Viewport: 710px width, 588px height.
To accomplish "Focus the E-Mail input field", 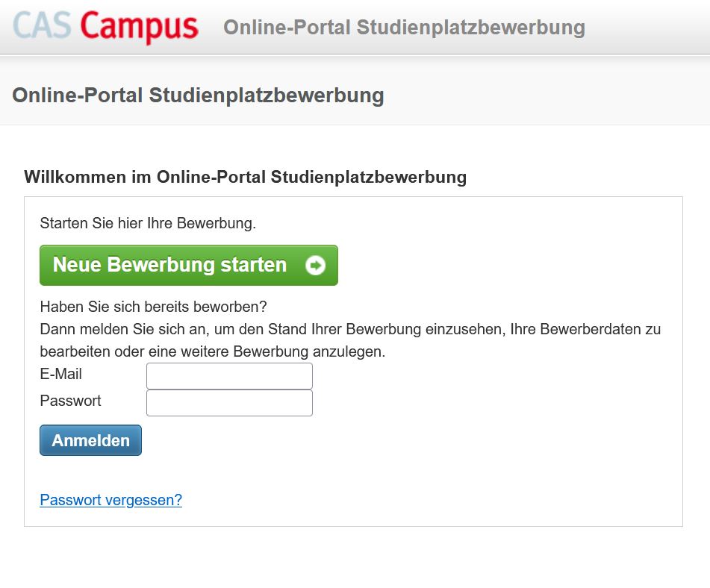I will [229, 375].
